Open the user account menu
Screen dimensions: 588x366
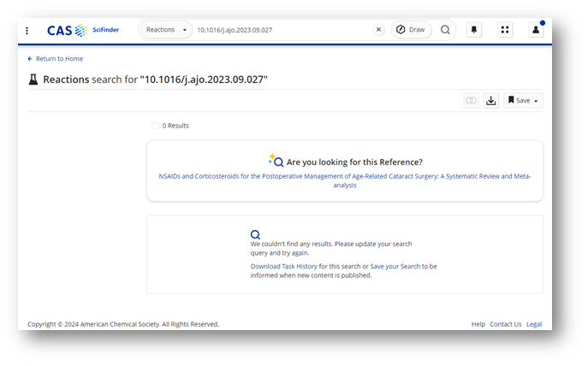point(536,30)
